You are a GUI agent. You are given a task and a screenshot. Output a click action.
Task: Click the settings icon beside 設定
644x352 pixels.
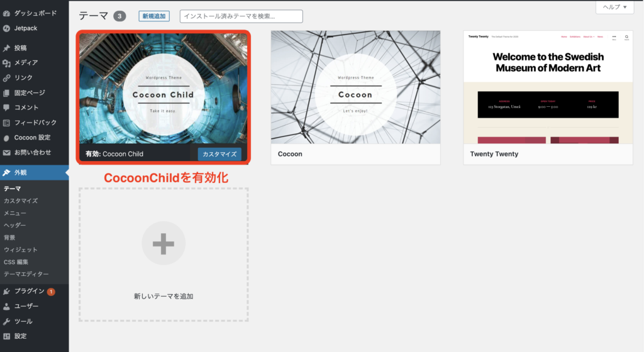click(x=6, y=336)
